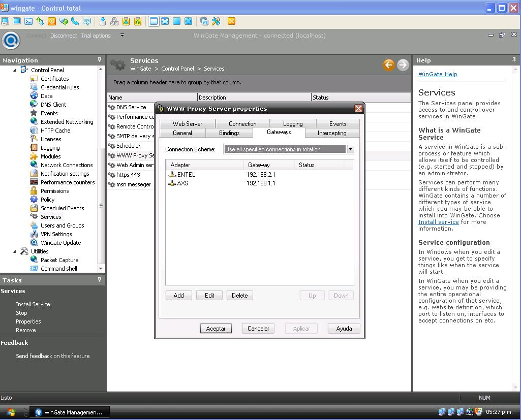
Task: Select the AXS adapter row
Action: (259, 183)
